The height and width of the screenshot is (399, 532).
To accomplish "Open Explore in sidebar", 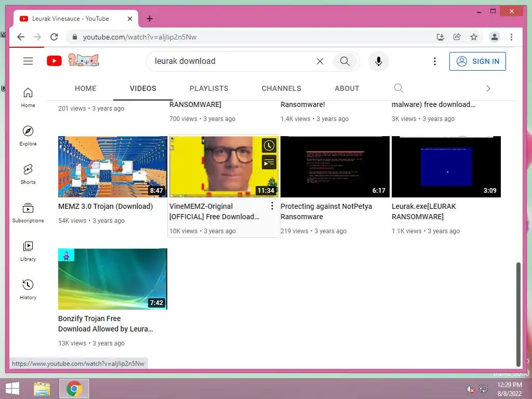I will tap(28, 136).
